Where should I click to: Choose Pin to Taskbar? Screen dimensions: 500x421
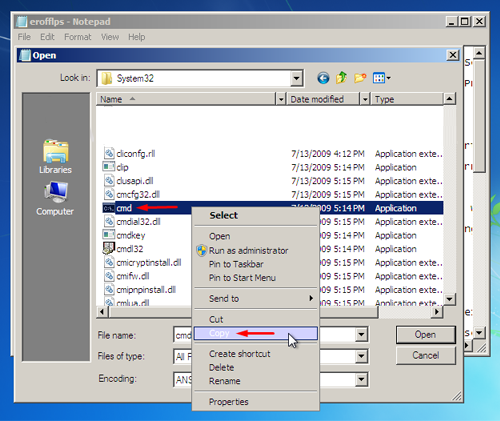256,264
